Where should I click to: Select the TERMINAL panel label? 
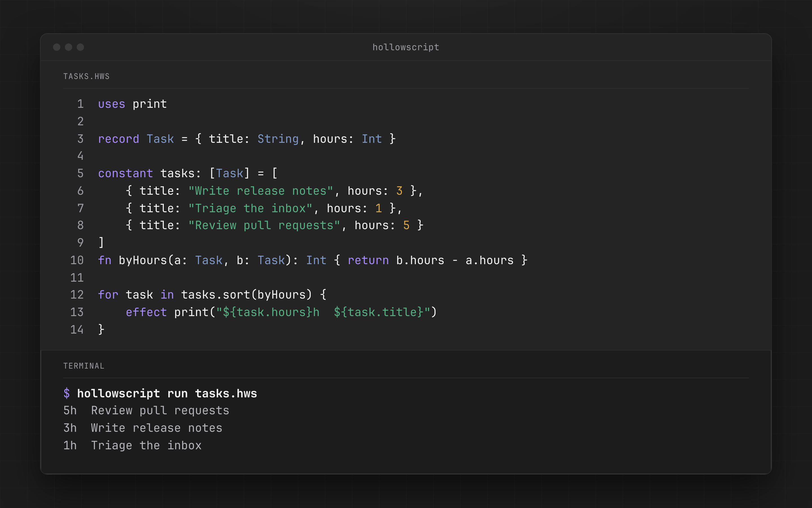point(84,366)
